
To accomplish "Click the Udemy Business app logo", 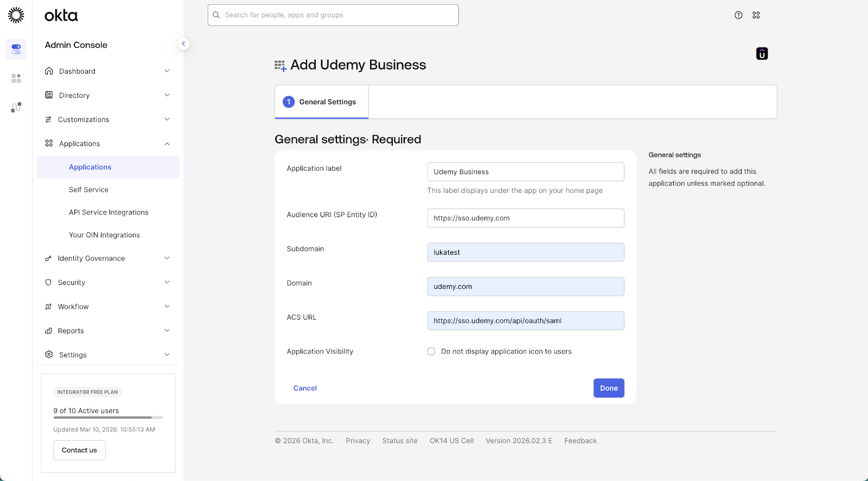I will [x=762, y=54].
